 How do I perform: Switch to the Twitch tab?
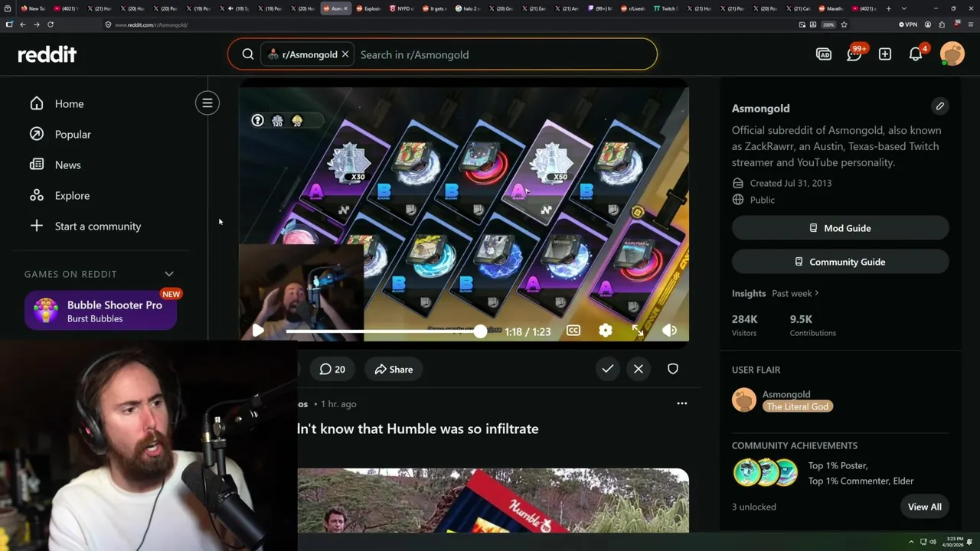tap(665, 8)
